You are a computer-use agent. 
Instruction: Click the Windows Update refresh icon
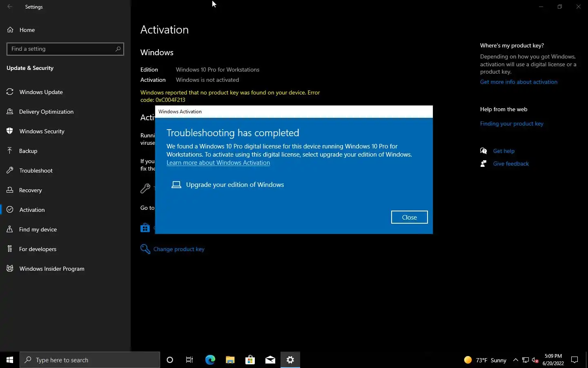[x=10, y=92]
